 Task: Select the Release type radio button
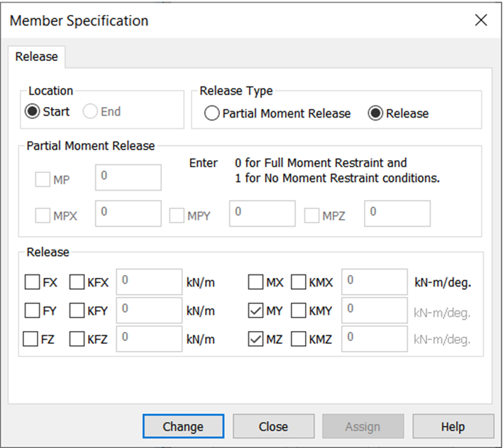375,113
